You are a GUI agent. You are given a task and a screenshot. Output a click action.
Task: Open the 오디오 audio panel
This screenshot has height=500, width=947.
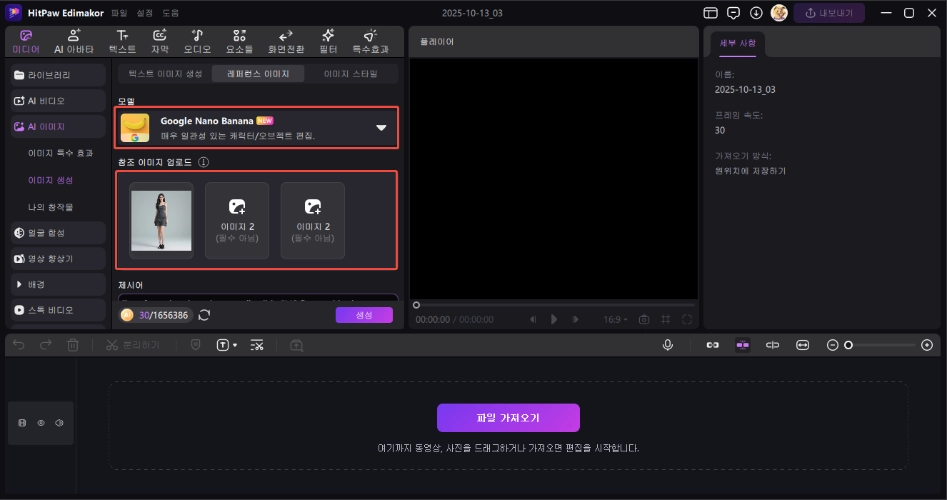197,41
